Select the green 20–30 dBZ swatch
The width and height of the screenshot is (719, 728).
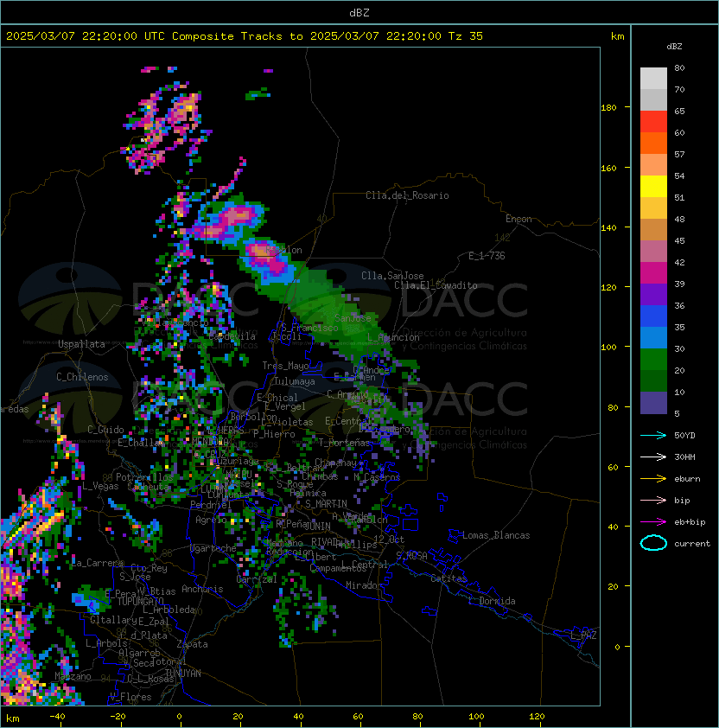coord(653,359)
